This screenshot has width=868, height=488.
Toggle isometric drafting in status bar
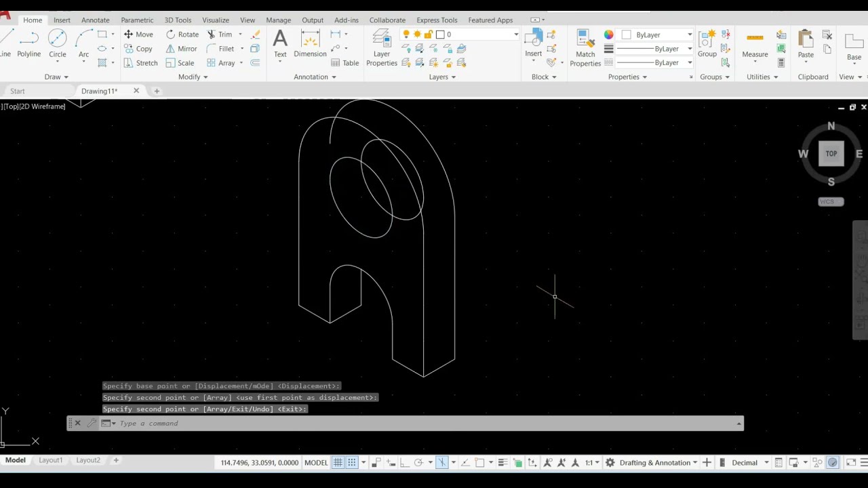(442, 463)
